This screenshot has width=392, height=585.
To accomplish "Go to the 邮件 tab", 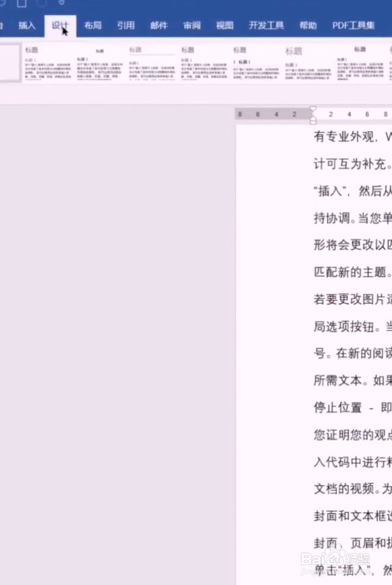I will (159, 25).
